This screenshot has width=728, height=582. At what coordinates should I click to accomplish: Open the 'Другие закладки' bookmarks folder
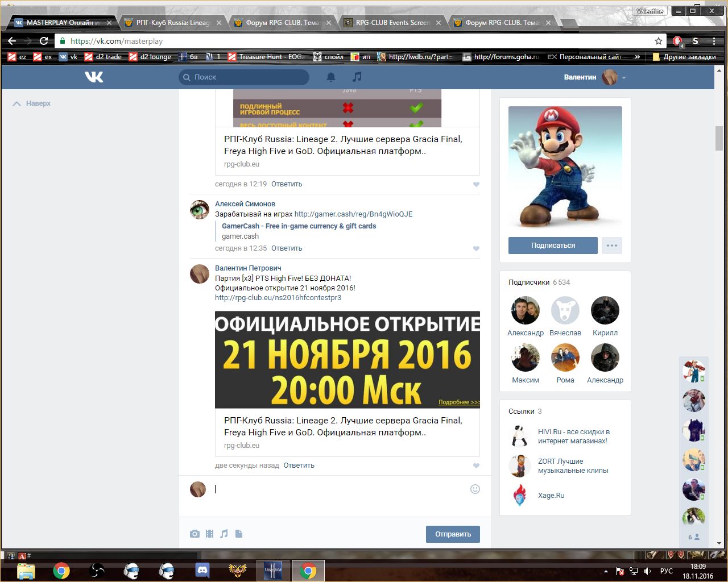point(684,57)
